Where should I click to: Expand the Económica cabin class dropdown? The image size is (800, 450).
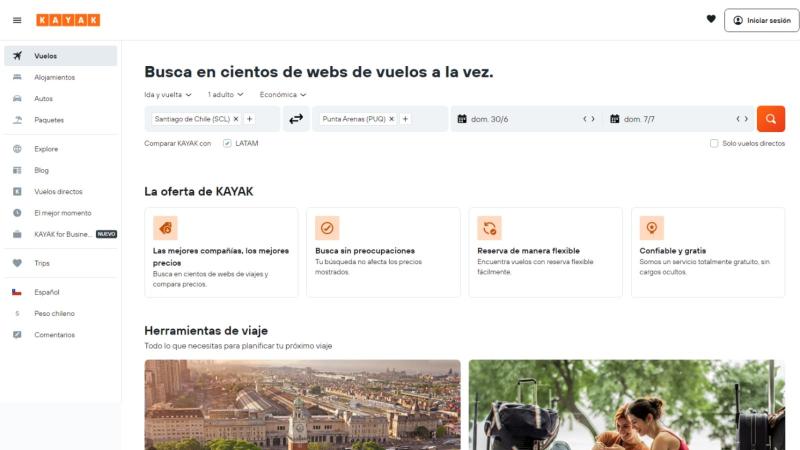coord(282,95)
